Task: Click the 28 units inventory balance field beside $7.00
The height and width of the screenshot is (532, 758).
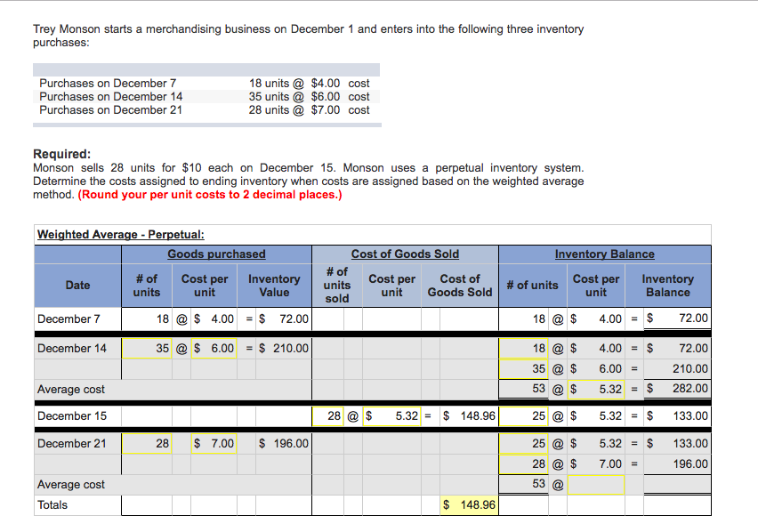Action: (x=523, y=464)
